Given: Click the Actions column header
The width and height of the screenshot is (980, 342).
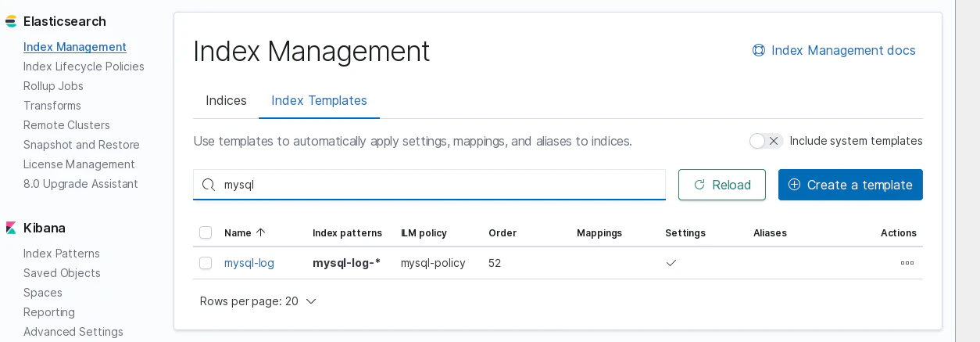Looking at the screenshot, I should [899, 232].
